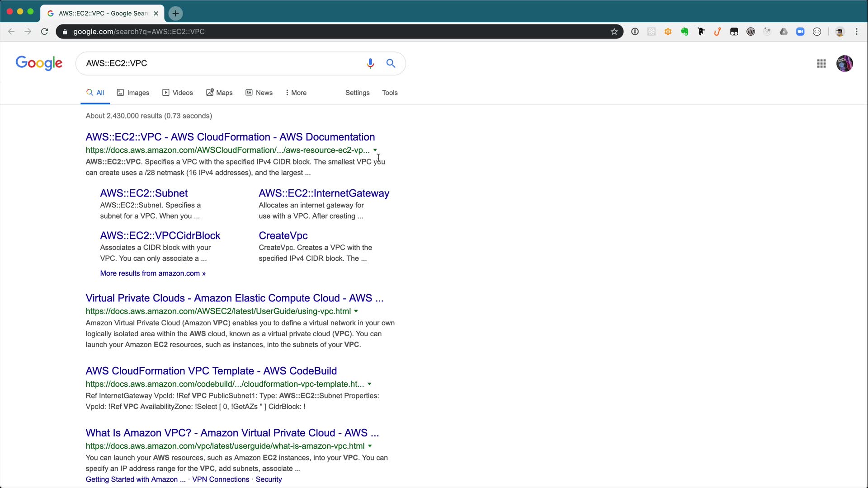Switch to the Images results tab

pyautogui.click(x=133, y=93)
